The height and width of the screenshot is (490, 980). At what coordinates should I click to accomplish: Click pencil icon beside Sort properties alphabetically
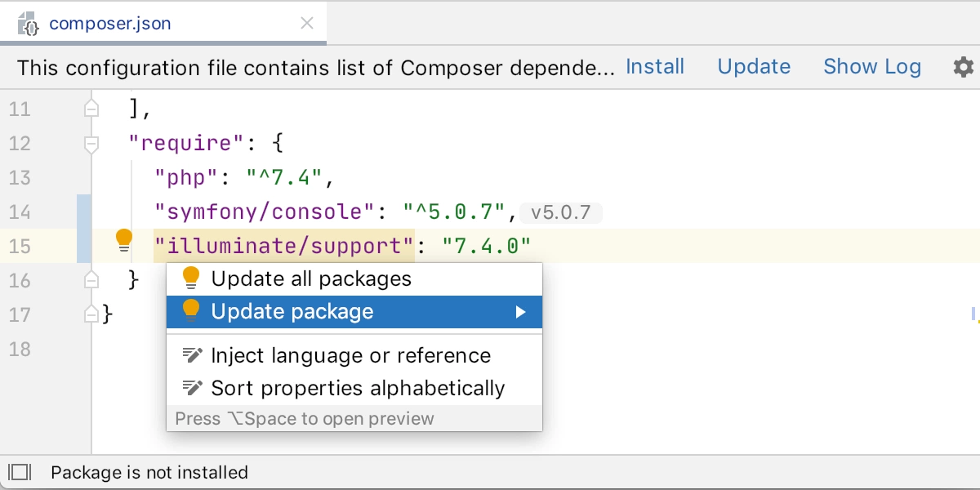pos(192,387)
